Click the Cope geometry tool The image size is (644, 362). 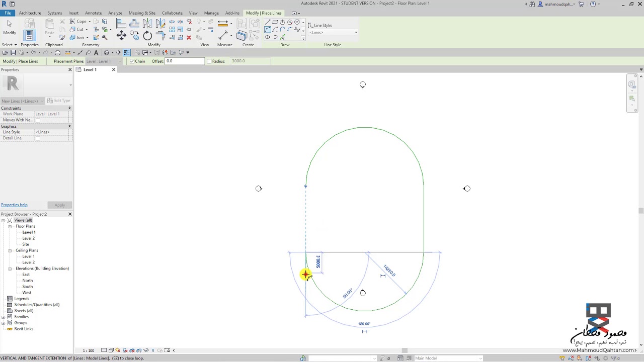[77, 22]
